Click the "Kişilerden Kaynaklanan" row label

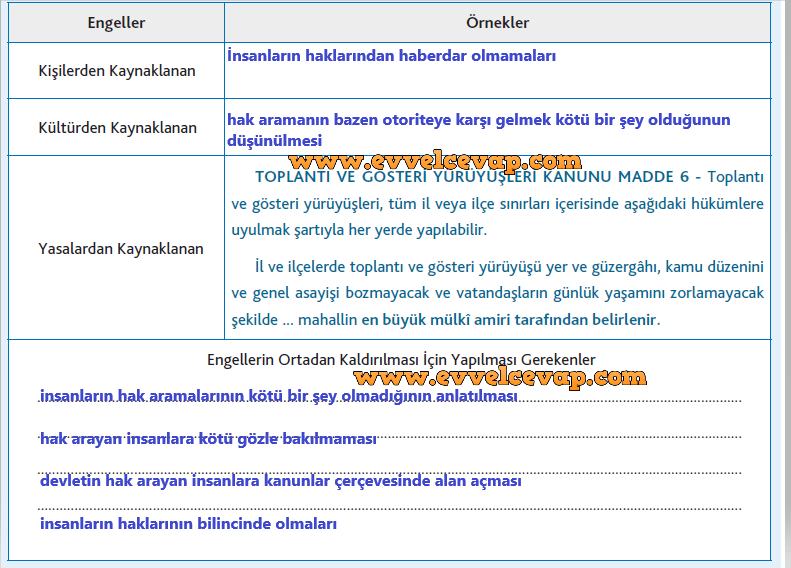[x=117, y=71]
